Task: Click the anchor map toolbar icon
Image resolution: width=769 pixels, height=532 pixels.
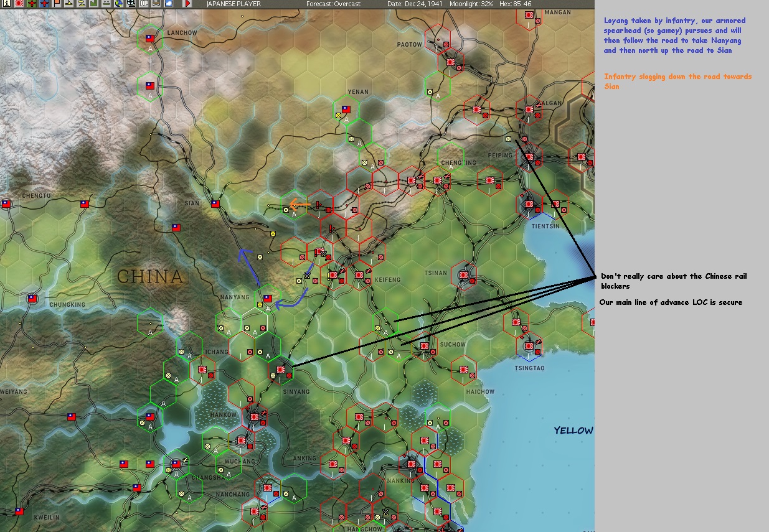Action: coord(131,3)
